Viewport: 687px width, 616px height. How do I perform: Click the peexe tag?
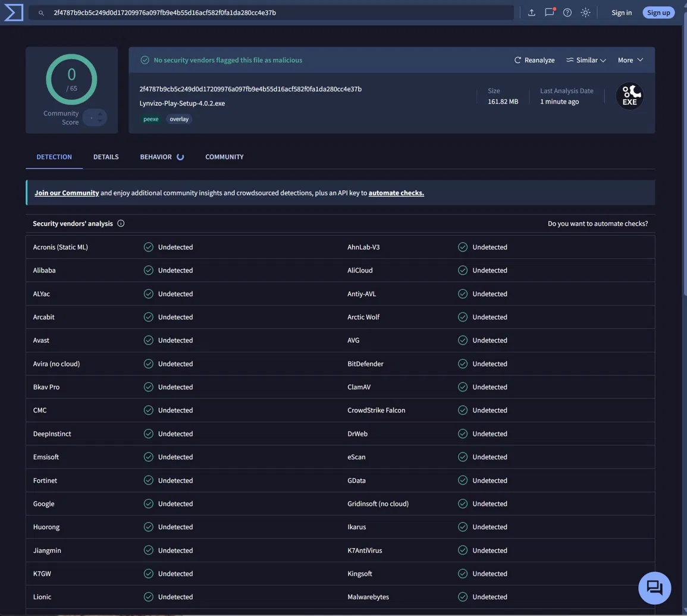point(150,119)
